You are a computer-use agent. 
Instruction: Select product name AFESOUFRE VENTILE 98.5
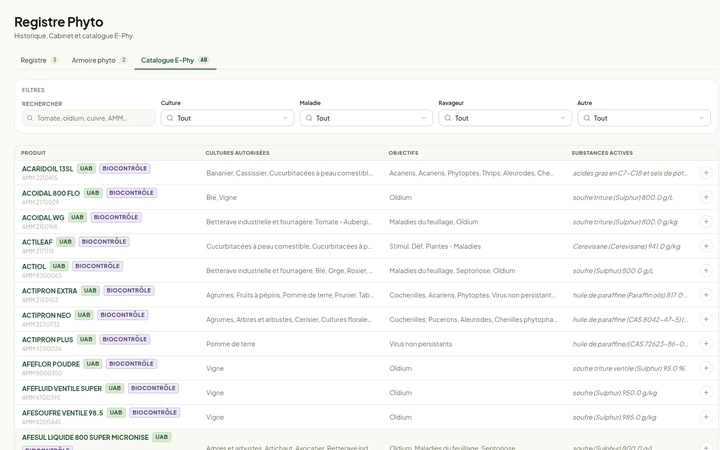tap(62, 413)
